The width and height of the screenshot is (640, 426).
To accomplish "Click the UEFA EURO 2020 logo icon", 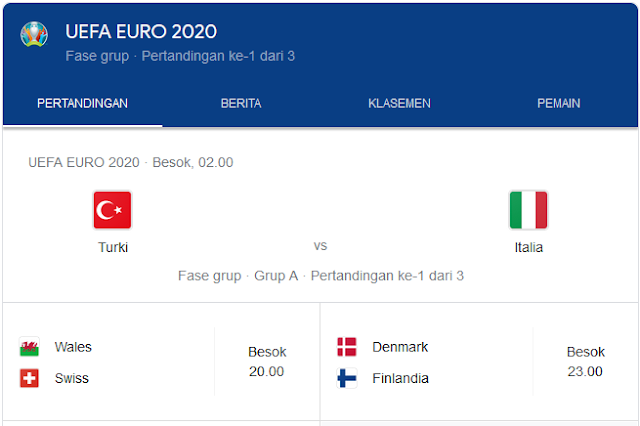I will point(34,35).
